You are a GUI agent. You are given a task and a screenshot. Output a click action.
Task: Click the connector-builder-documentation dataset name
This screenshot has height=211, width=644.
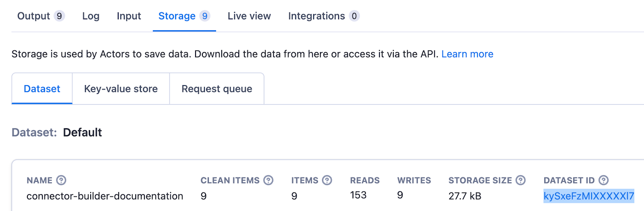(x=105, y=196)
